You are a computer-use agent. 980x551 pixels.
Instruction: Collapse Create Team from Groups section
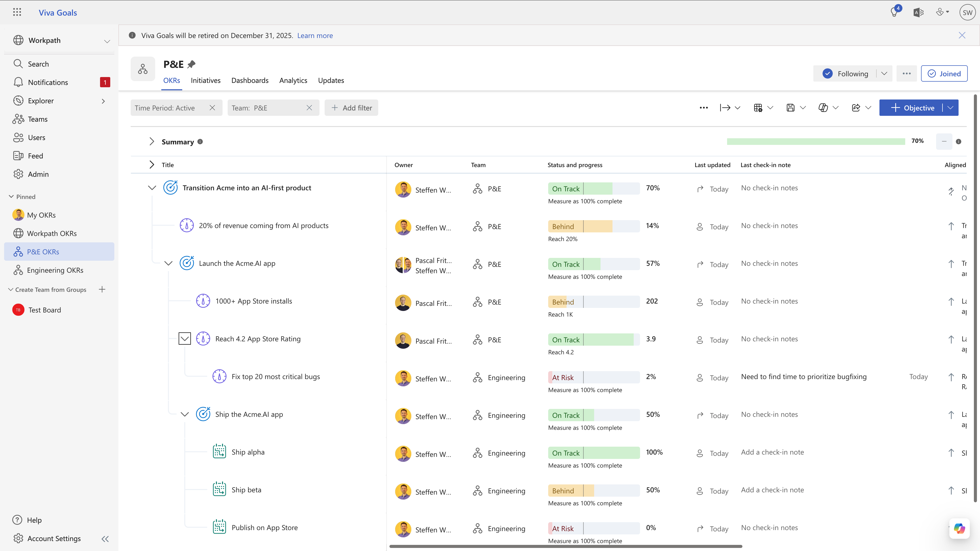coord(11,289)
